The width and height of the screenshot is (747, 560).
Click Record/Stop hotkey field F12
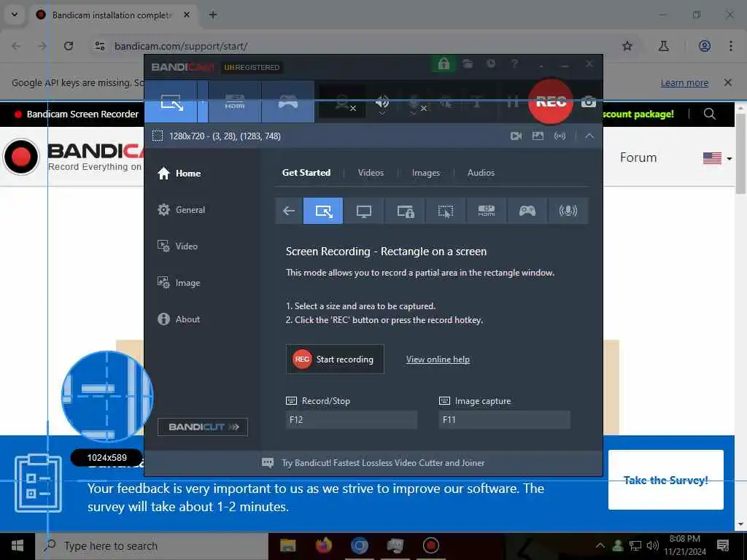coord(352,420)
